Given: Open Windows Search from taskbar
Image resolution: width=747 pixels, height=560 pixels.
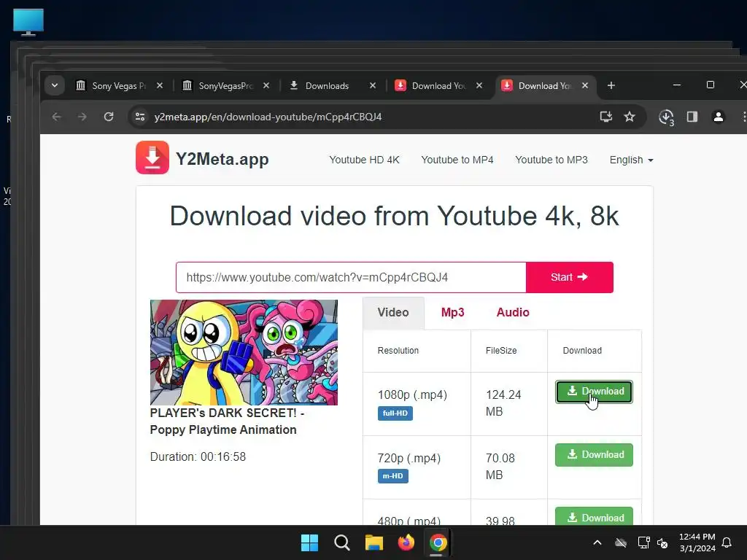Looking at the screenshot, I should [x=341, y=542].
